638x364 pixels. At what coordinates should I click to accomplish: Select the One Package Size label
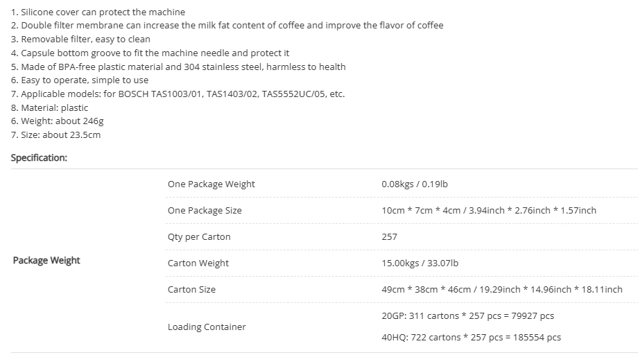coord(205,211)
